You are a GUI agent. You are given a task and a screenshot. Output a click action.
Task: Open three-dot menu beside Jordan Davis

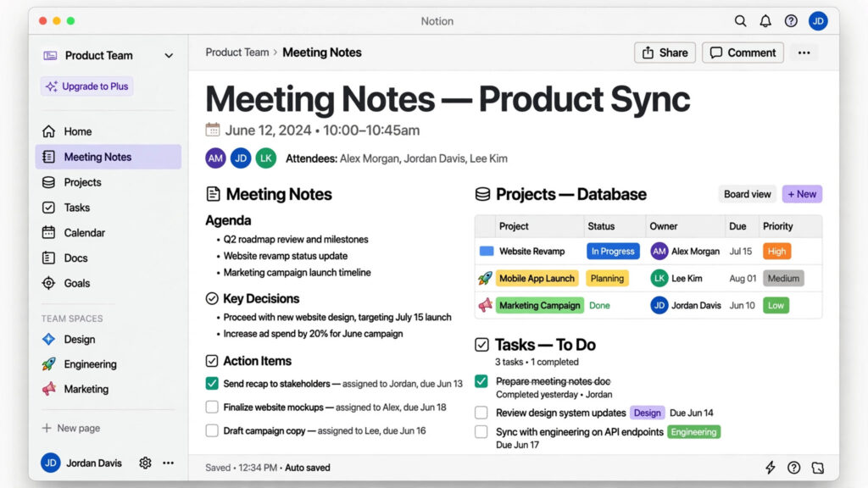(169, 463)
